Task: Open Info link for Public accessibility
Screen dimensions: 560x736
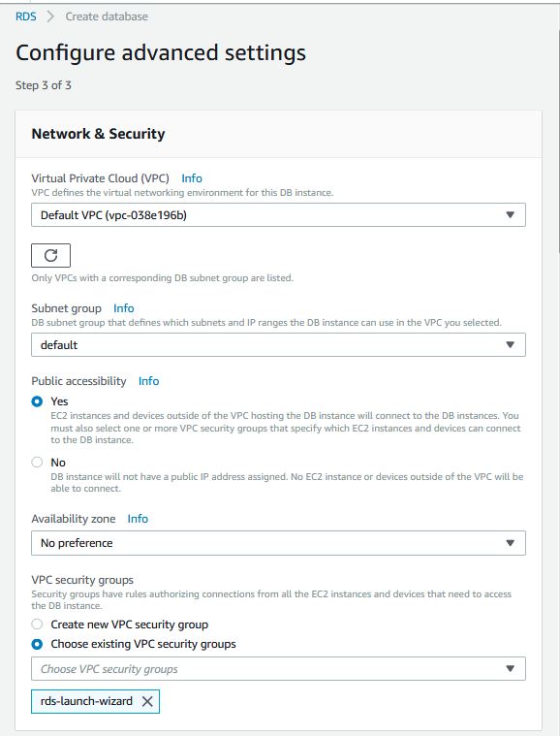Action: (148, 381)
